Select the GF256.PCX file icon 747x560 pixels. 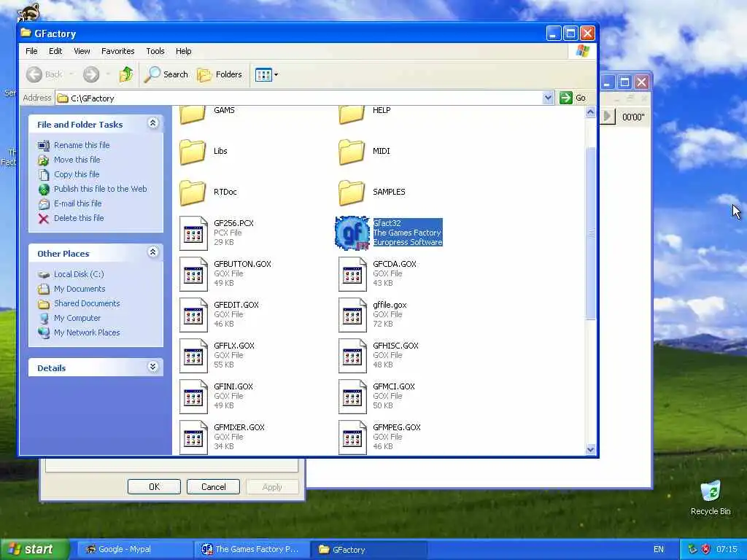[x=193, y=233]
